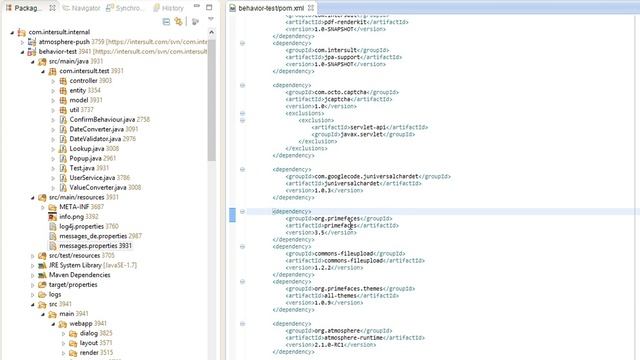Expand atmosphere-push project node

[22, 42]
